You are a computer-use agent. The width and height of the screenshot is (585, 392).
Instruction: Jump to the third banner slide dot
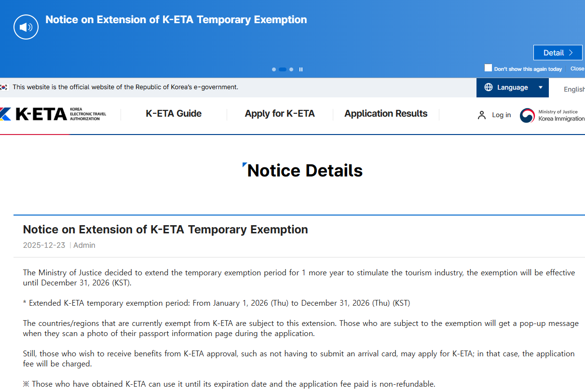pyautogui.click(x=291, y=69)
